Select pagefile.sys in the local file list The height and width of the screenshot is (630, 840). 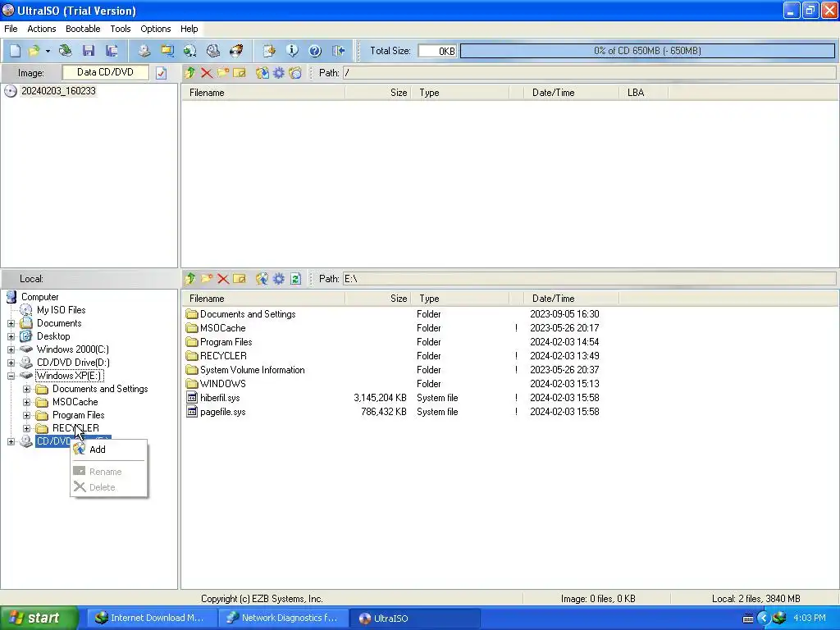click(222, 412)
